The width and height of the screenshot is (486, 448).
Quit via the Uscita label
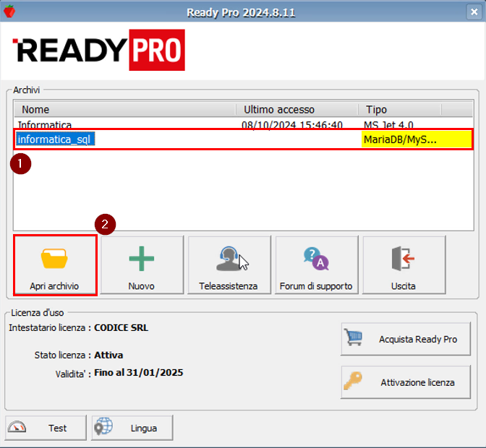(x=404, y=286)
